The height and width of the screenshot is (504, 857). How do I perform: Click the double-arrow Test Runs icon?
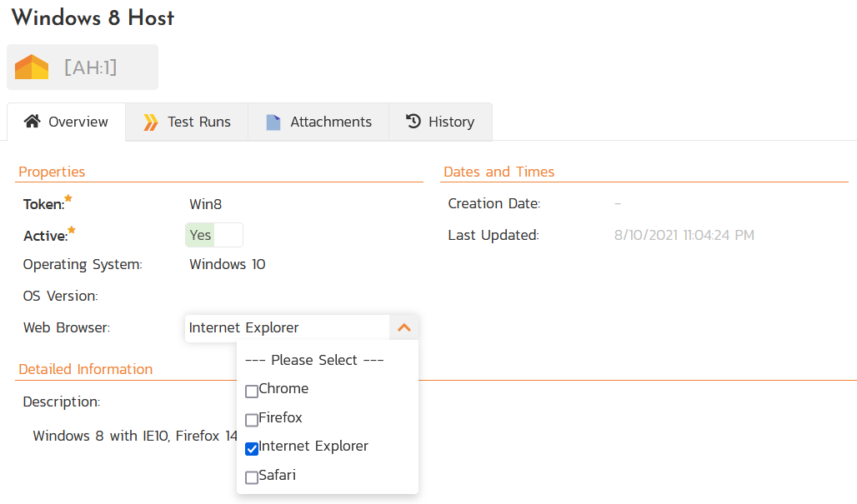coord(150,122)
